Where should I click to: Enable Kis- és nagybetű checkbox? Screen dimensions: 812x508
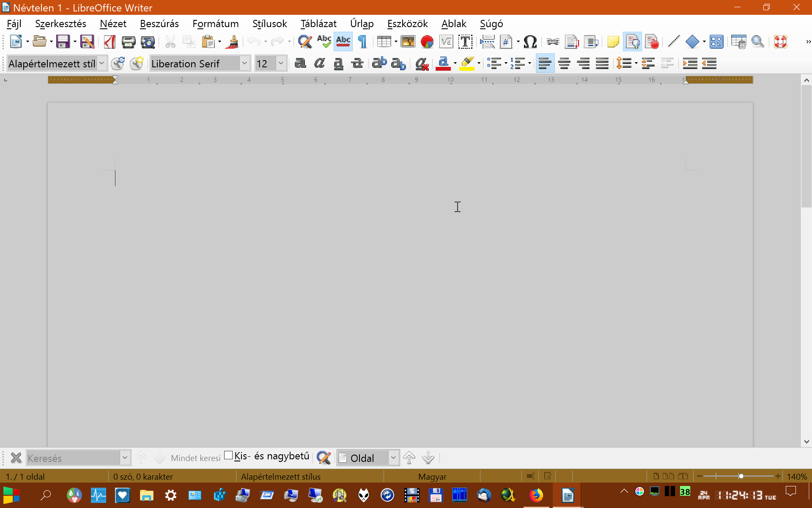pos(228,456)
